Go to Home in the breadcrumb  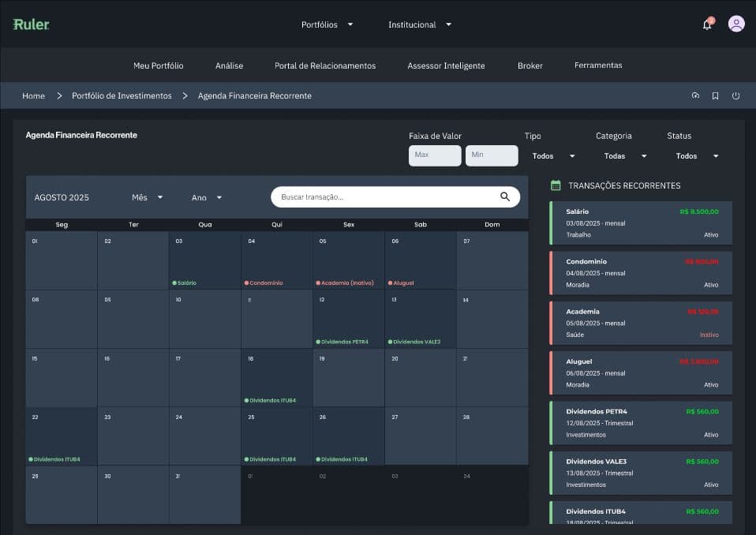point(33,95)
